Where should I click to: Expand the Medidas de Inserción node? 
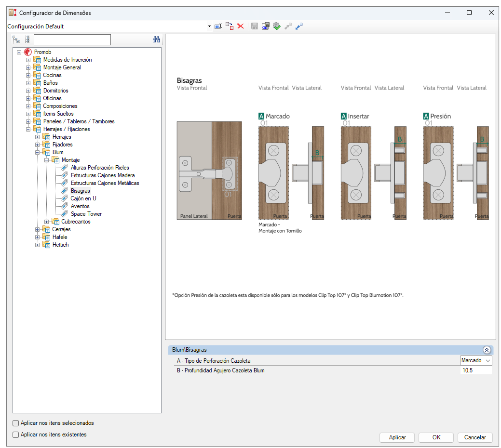[28, 60]
